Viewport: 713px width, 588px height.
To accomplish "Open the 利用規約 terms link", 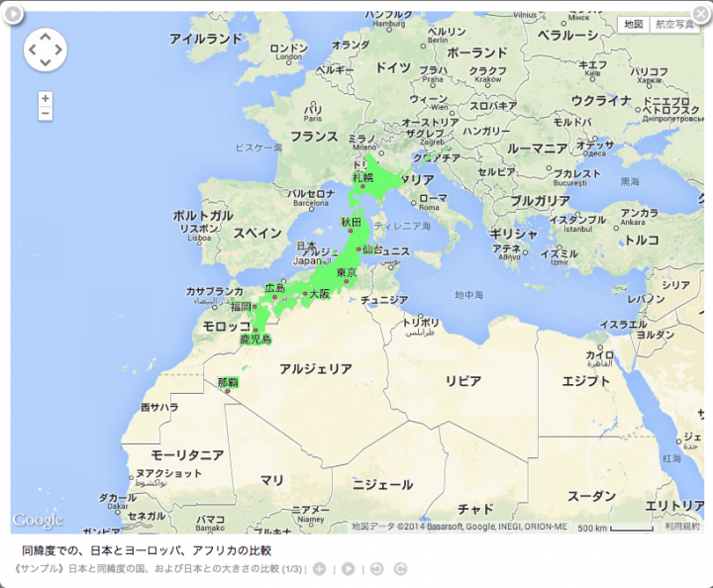I will point(681,527).
